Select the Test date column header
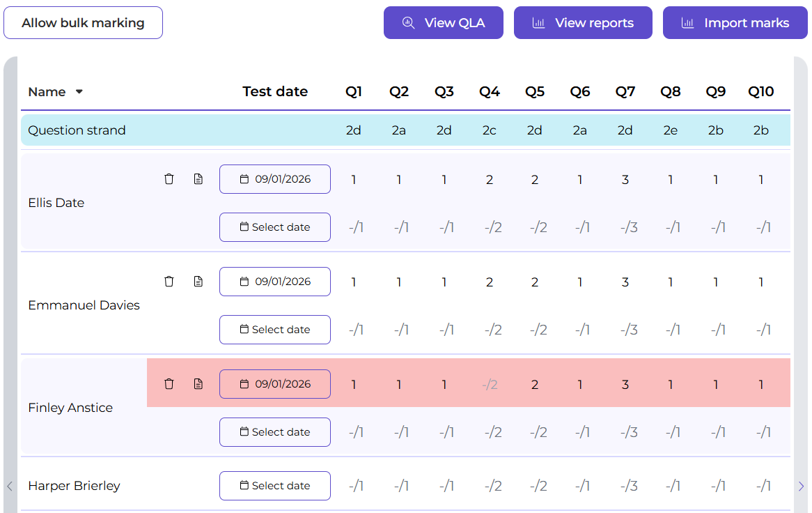812x513 pixels. click(x=275, y=92)
